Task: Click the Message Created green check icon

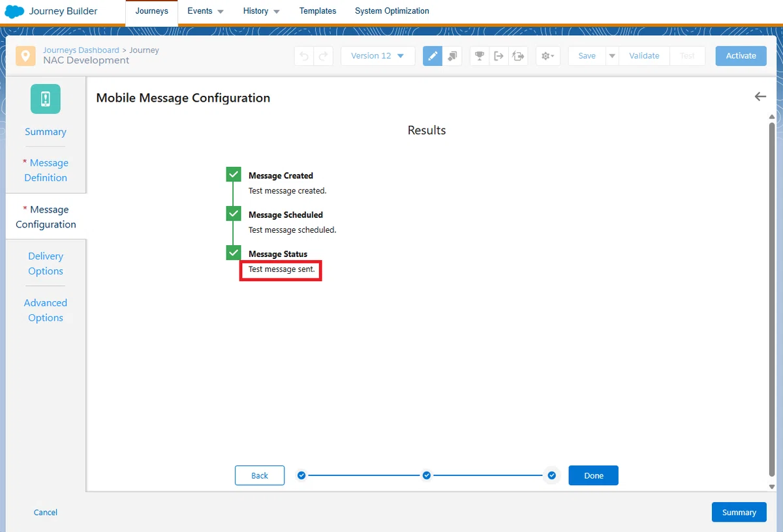Action: coord(234,174)
